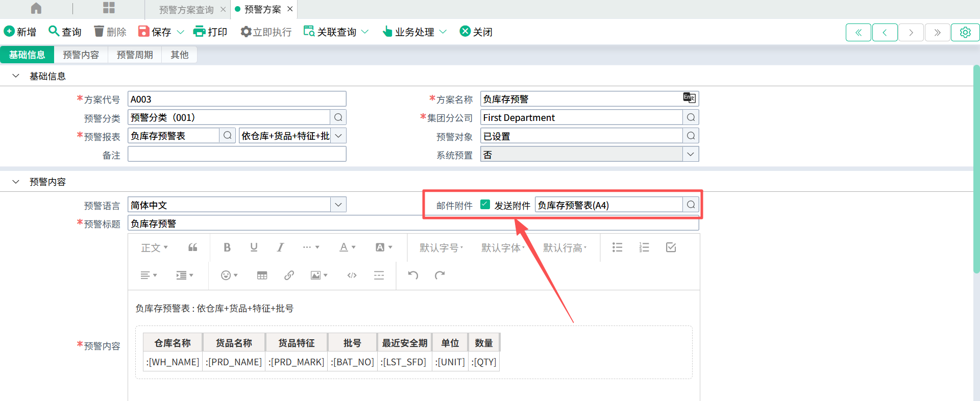Insert a to-do checklist in editor
980x401 pixels.
click(x=671, y=247)
